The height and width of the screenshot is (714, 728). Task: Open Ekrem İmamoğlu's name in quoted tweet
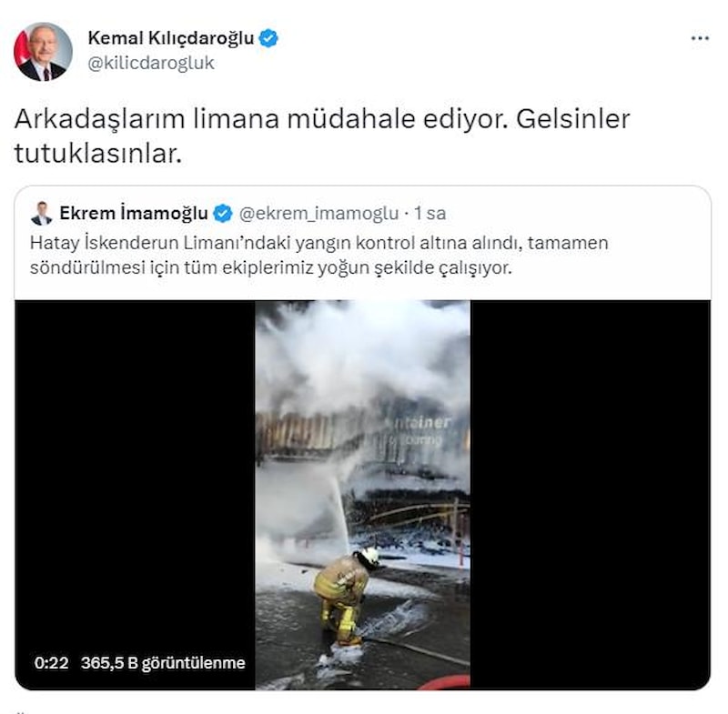134,214
